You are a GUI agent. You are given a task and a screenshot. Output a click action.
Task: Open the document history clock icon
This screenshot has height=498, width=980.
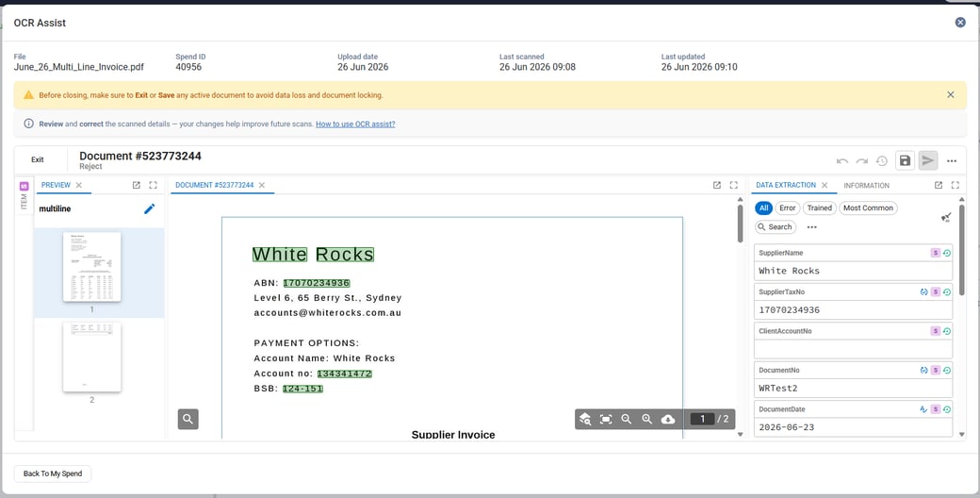point(882,161)
